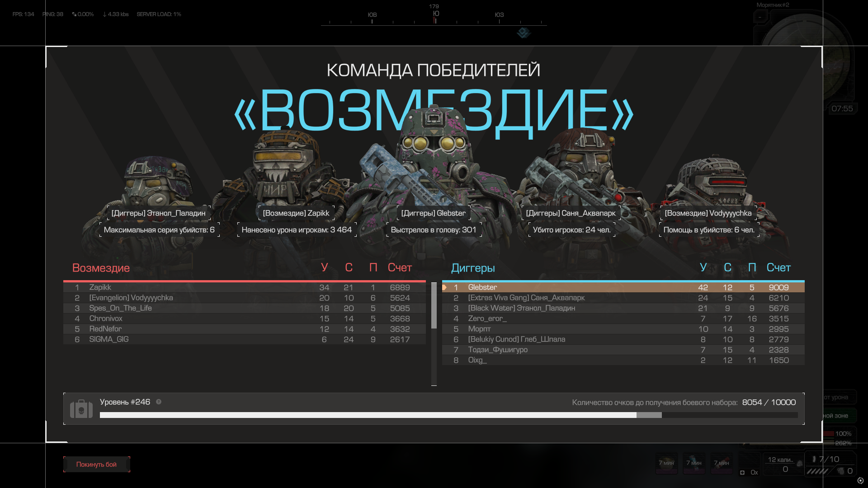The height and width of the screenshot is (488, 868).
Task: Click the help icon next to Уровень #246
Action: tap(159, 402)
